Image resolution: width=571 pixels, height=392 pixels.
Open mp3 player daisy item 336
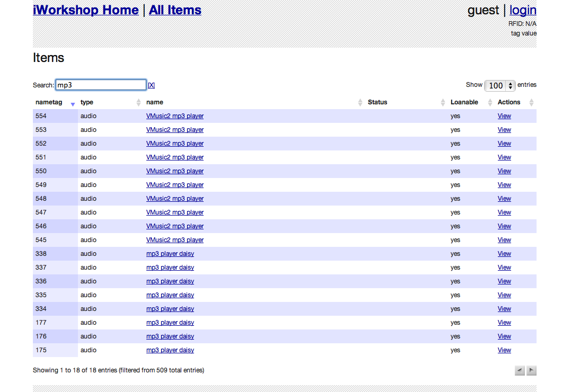(170, 281)
